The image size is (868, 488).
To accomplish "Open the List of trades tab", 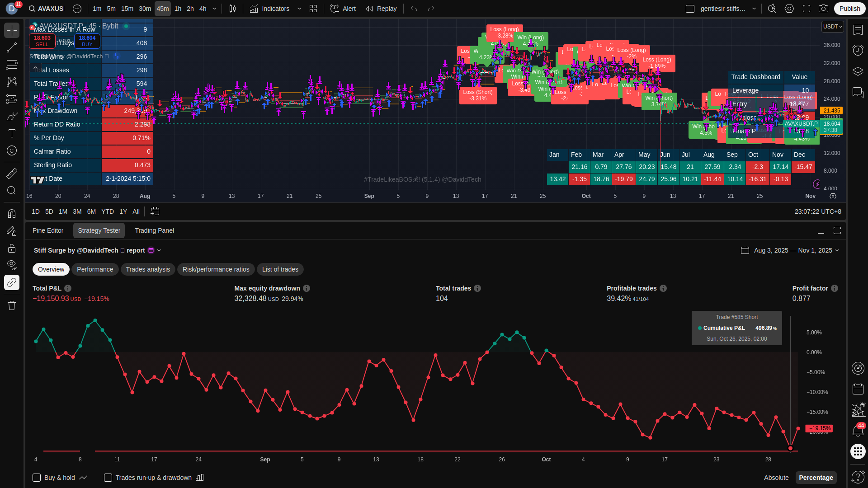I will [x=280, y=269].
